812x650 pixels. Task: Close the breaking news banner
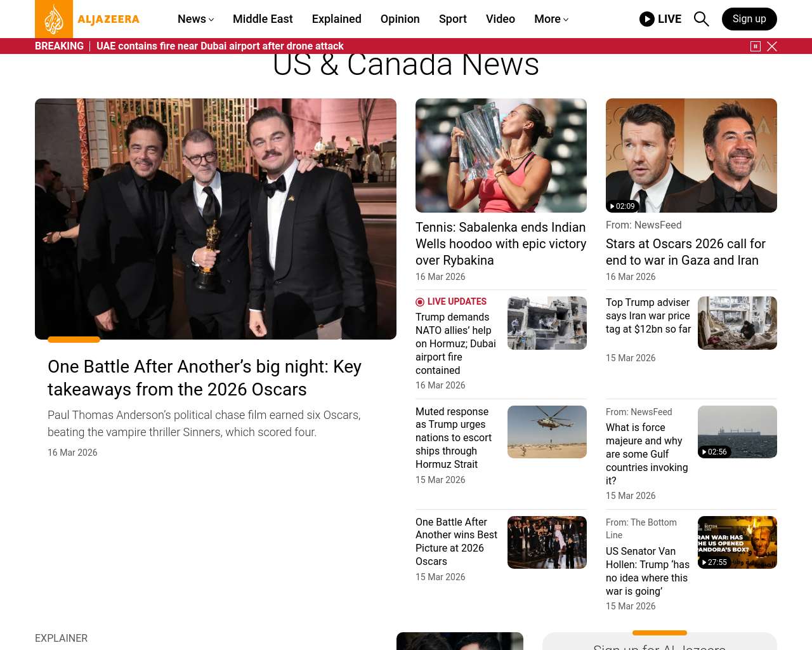772,46
